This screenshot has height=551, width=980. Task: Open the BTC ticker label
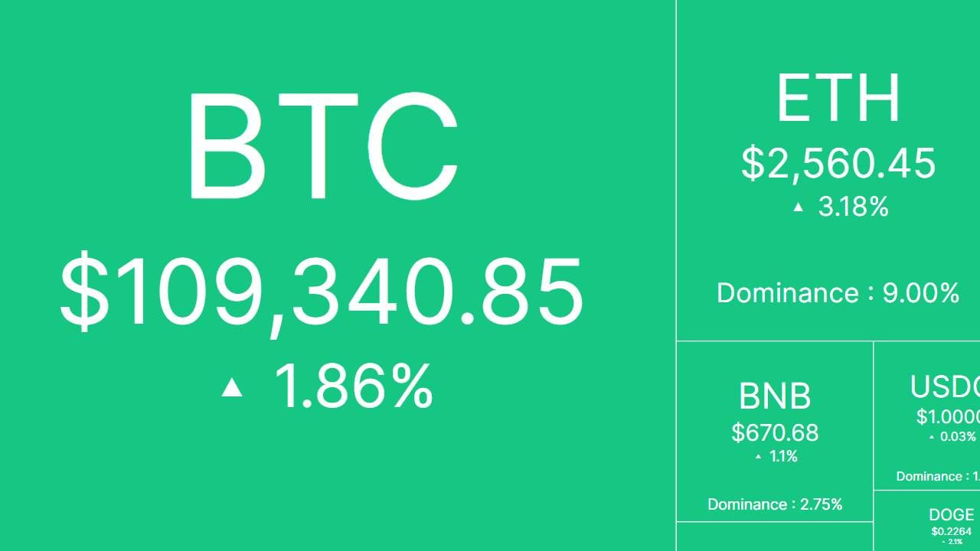point(322,146)
